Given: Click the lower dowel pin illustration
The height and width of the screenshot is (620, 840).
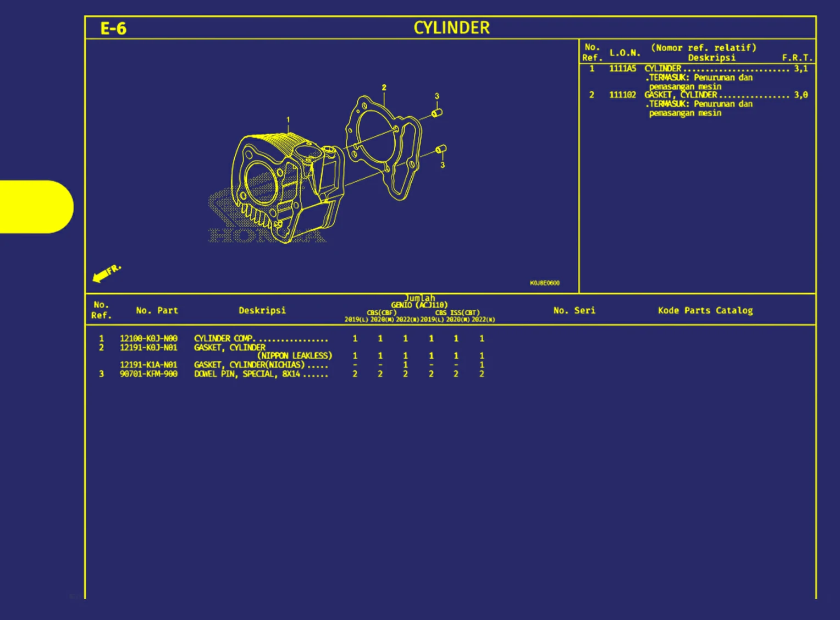Looking at the screenshot, I should point(441,149).
